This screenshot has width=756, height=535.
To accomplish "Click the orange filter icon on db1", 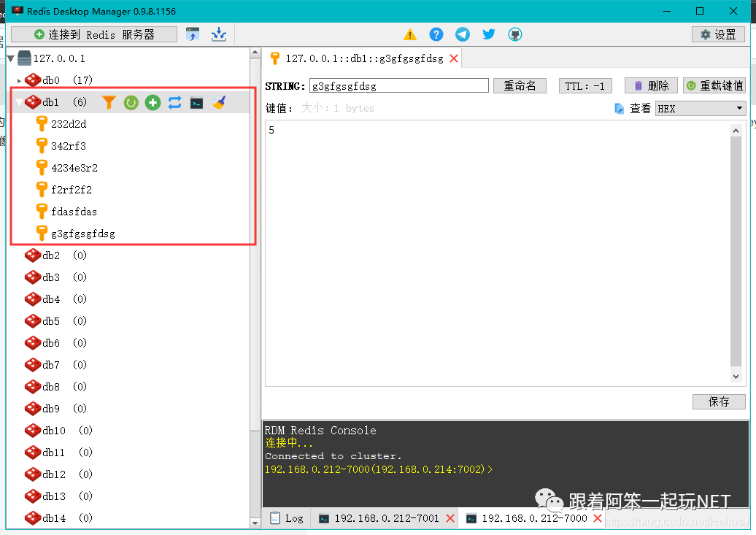I will (109, 102).
